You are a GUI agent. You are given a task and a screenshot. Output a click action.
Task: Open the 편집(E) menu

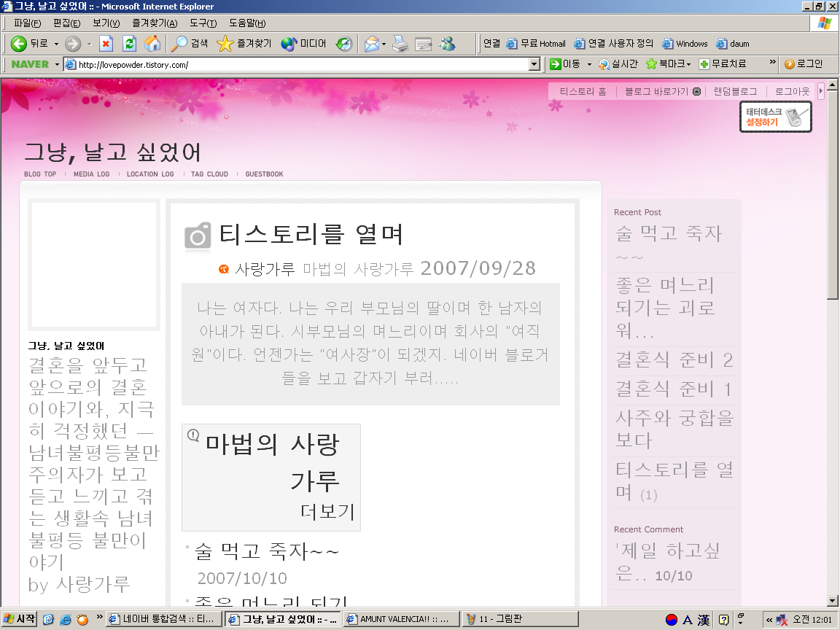tap(66, 23)
